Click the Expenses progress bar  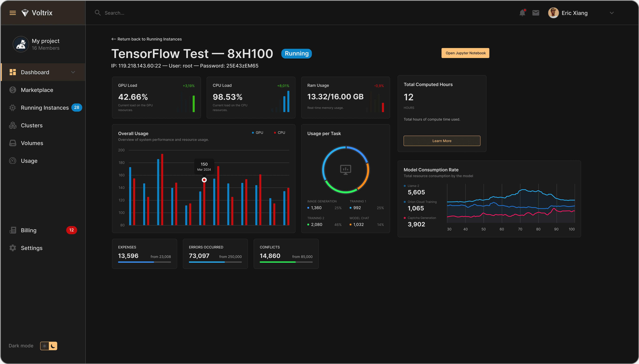click(144, 262)
